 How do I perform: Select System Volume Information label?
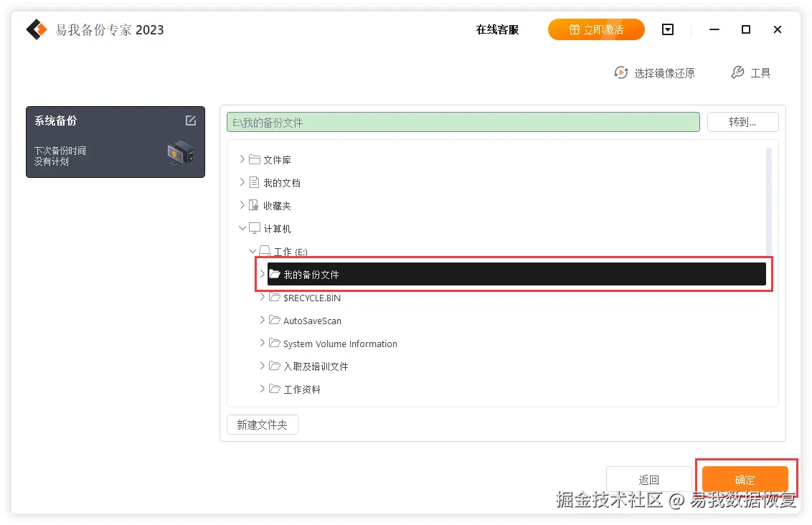point(340,344)
